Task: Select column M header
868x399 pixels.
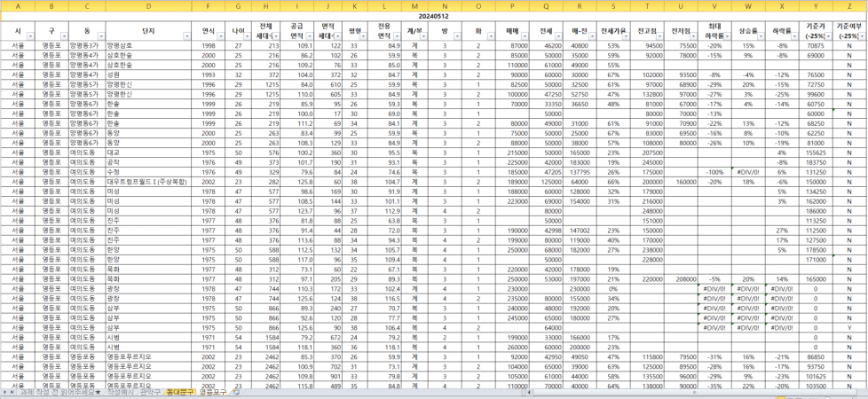Action: click(415, 6)
